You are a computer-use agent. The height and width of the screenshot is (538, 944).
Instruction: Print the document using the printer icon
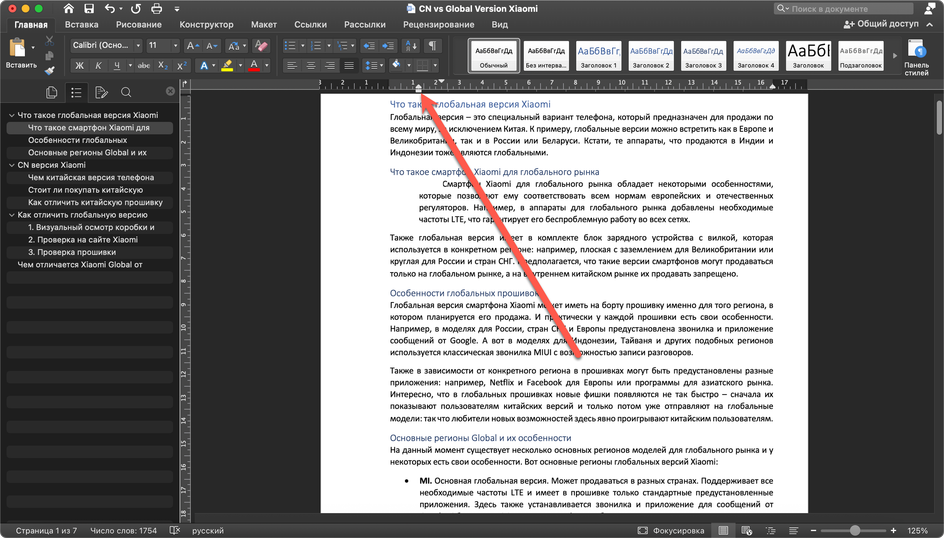157,8
